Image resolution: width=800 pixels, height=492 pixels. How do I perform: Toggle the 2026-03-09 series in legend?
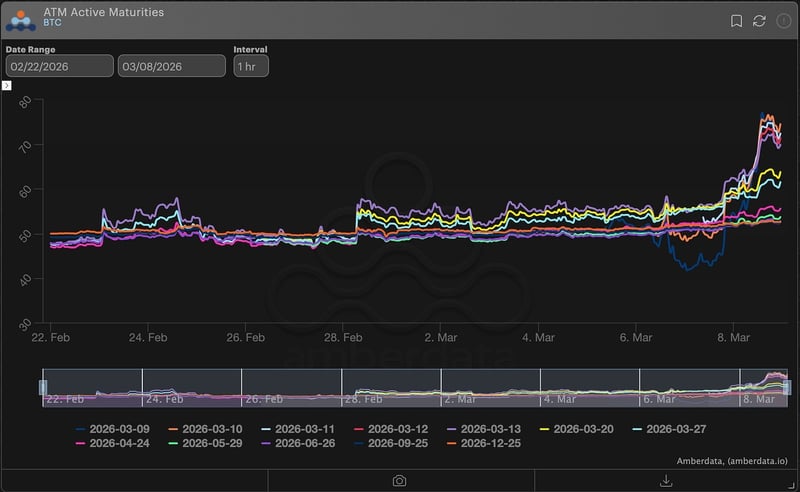pyautogui.click(x=112, y=429)
